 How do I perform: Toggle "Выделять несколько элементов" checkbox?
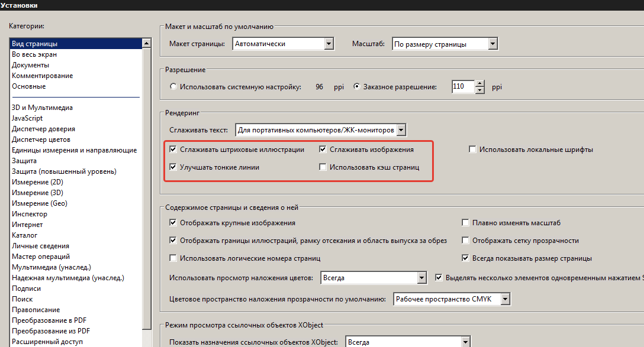tap(439, 278)
